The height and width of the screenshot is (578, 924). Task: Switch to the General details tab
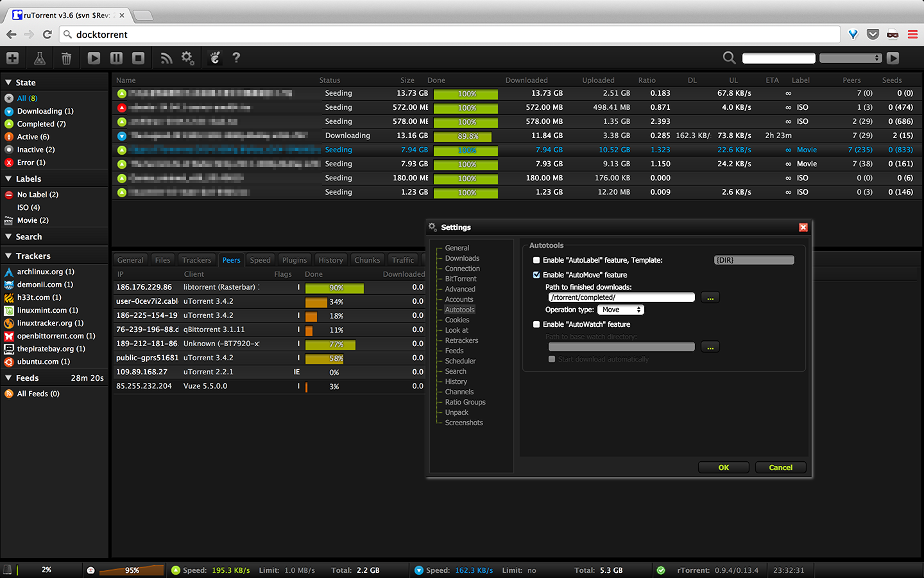click(x=130, y=260)
